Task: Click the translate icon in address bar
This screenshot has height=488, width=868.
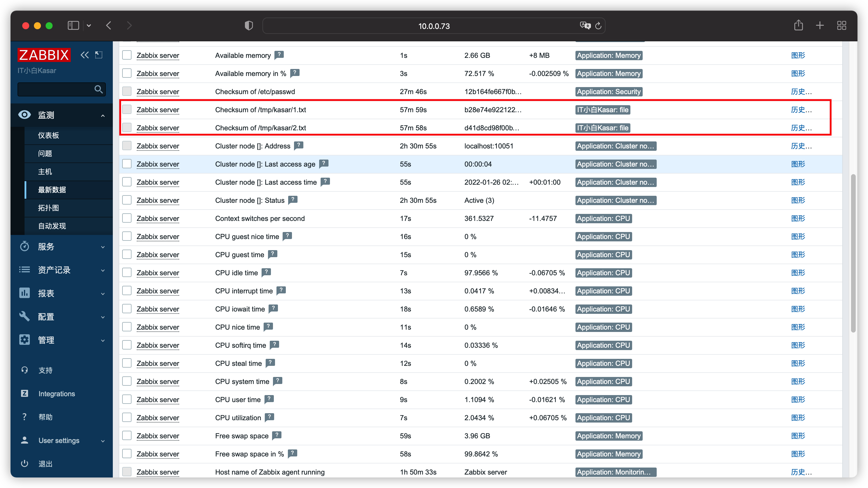Action: tap(585, 26)
